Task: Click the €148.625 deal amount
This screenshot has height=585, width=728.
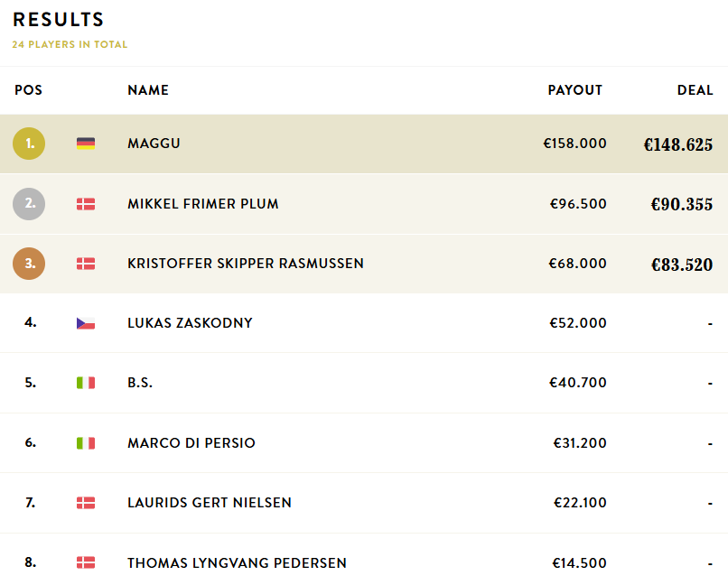Action: [x=677, y=144]
